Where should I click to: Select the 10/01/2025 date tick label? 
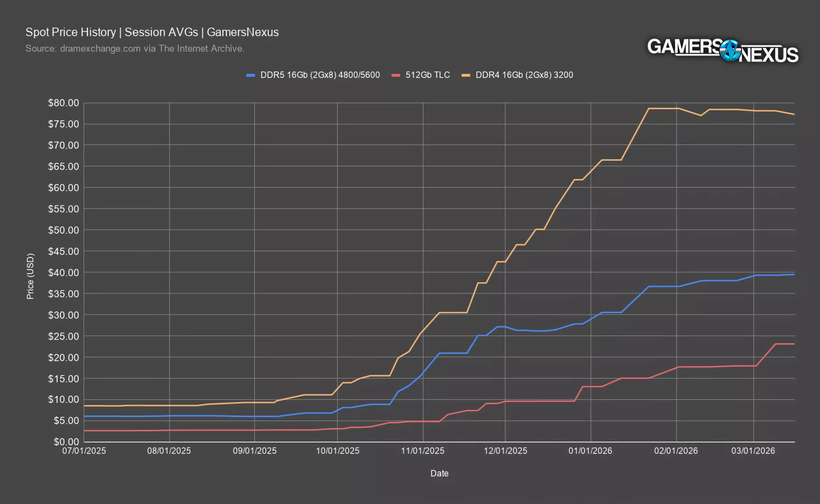pyautogui.click(x=338, y=451)
